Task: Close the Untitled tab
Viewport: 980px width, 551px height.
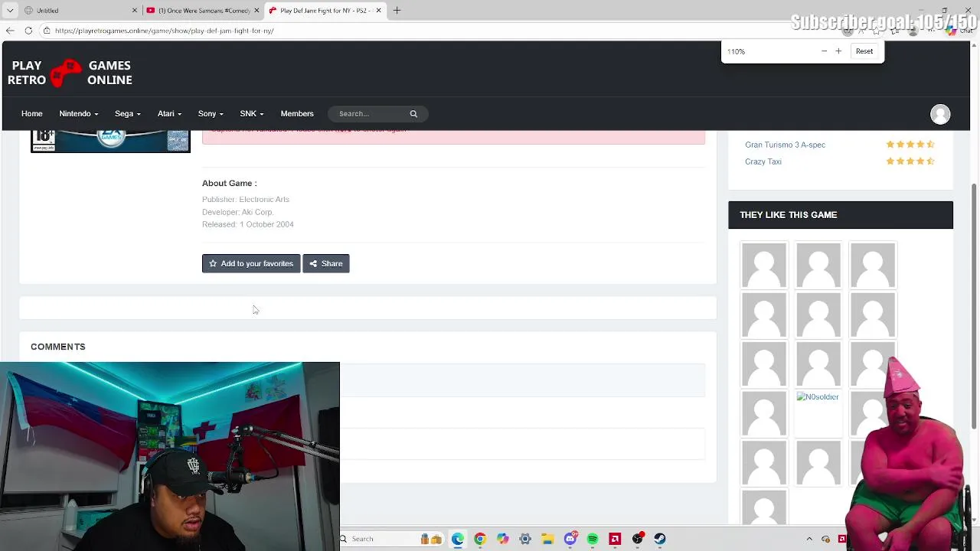Action: pos(135,11)
